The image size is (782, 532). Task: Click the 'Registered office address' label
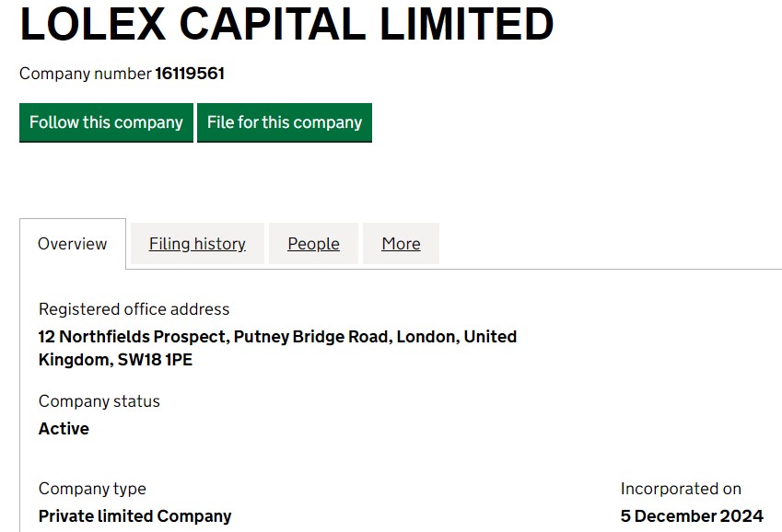point(134,309)
